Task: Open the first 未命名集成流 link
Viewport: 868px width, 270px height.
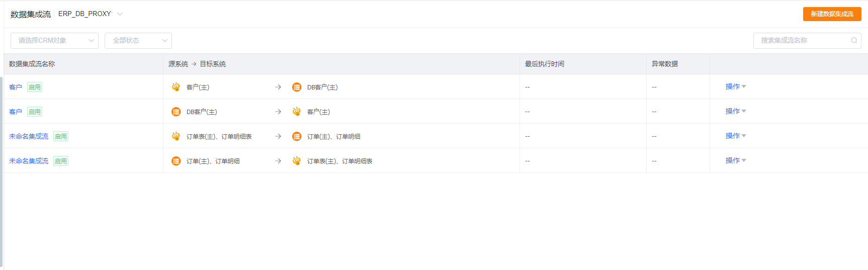Action: [29, 136]
